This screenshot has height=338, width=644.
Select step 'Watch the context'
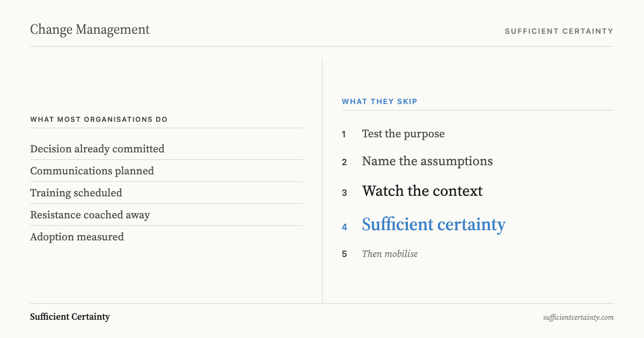pos(422,191)
